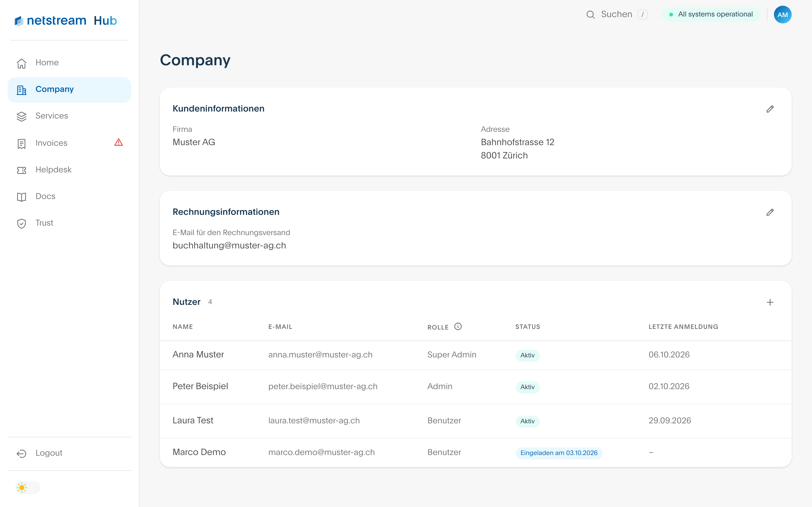Open Helpdesk in the sidebar
This screenshot has width=812, height=507.
click(x=69, y=170)
